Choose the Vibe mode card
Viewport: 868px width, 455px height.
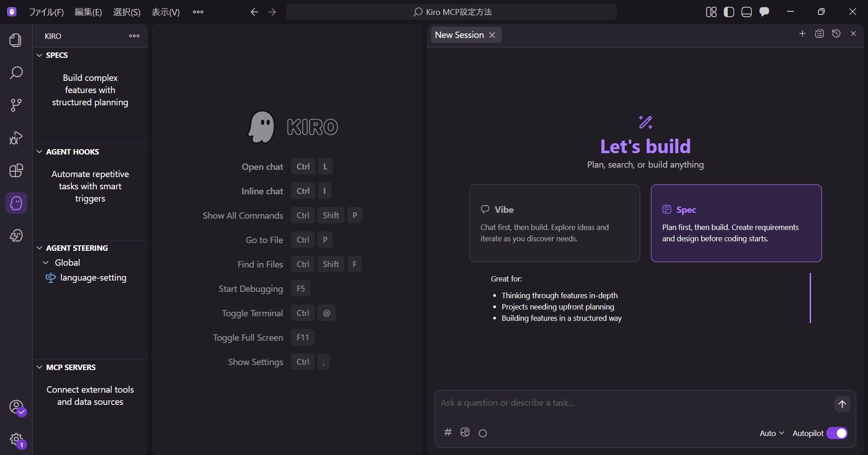[x=554, y=223]
